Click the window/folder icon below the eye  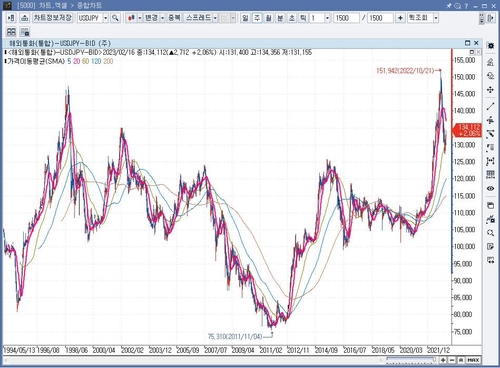coord(490,205)
